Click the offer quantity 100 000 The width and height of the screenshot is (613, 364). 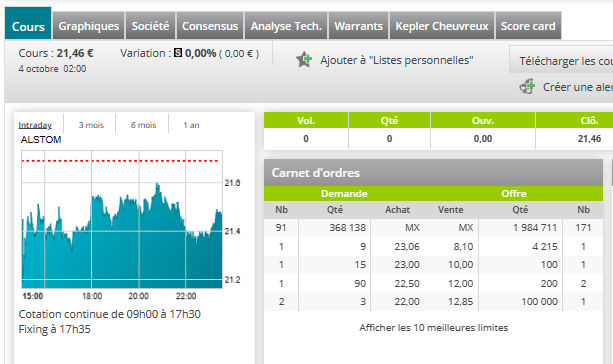pos(539,301)
